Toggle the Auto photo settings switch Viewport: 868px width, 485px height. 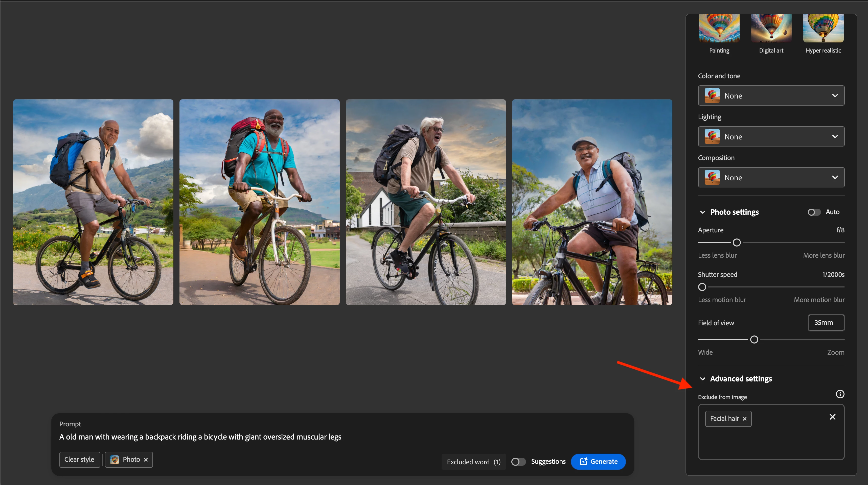pyautogui.click(x=814, y=212)
